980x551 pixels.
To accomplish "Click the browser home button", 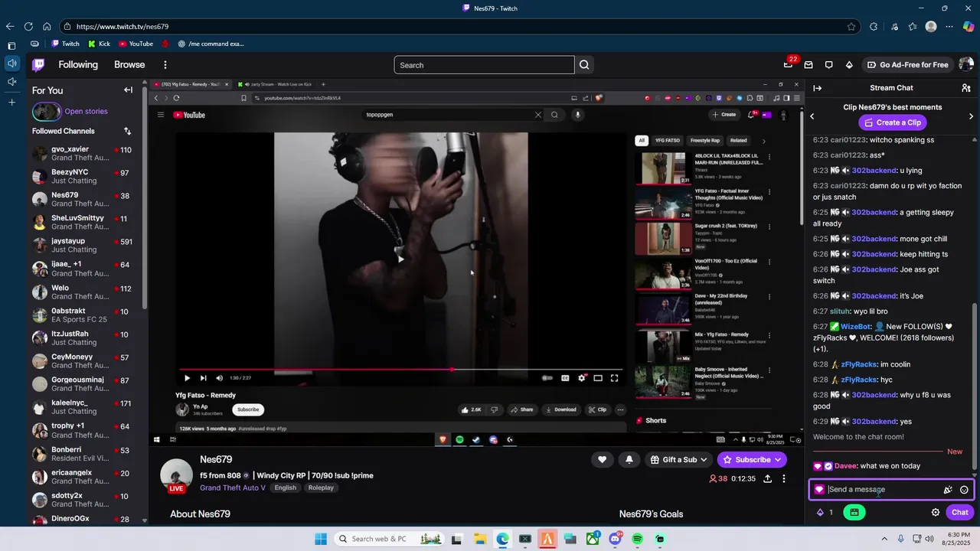I will pos(47,27).
